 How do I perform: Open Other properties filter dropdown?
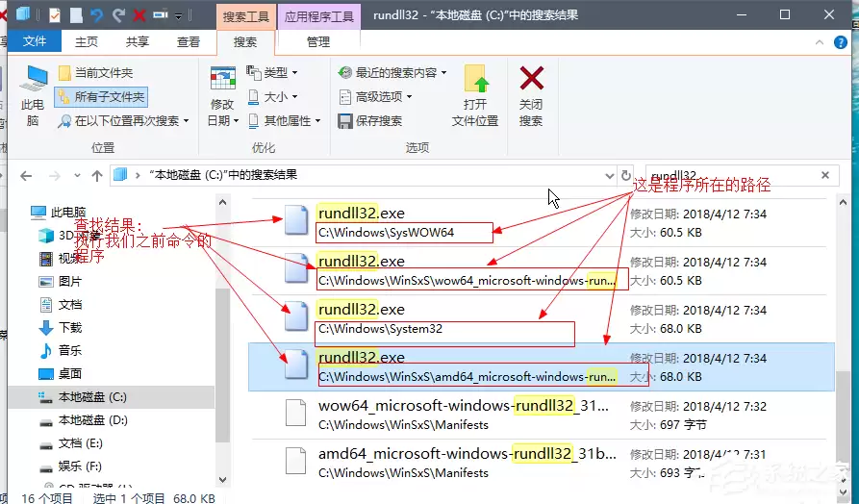pyautogui.click(x=284, y=121)
